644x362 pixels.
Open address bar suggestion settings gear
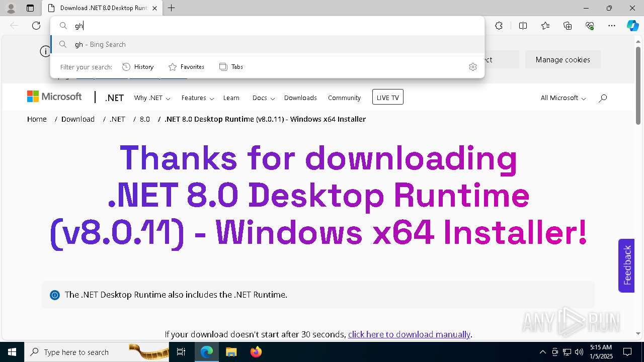pyautogui.click(x=472, y=67)
